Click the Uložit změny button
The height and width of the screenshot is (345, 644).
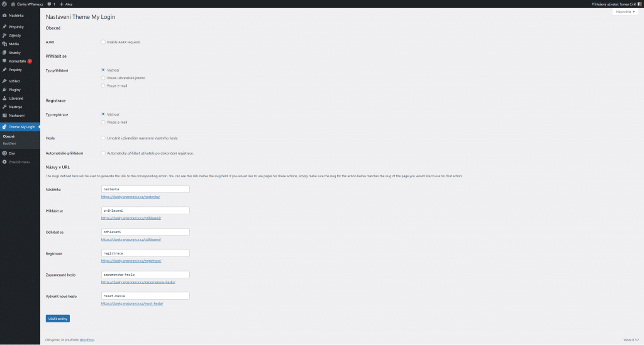(x=57, y=319)
